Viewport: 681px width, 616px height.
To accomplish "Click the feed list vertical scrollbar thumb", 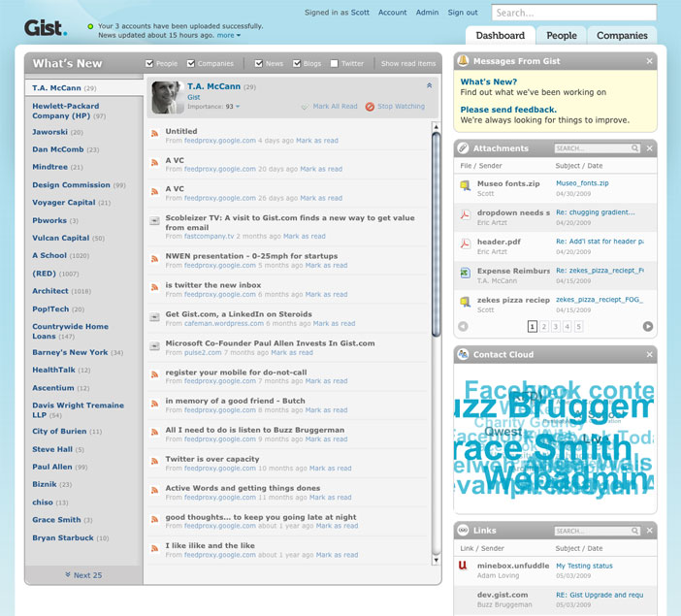I will [x=436, y=235].
